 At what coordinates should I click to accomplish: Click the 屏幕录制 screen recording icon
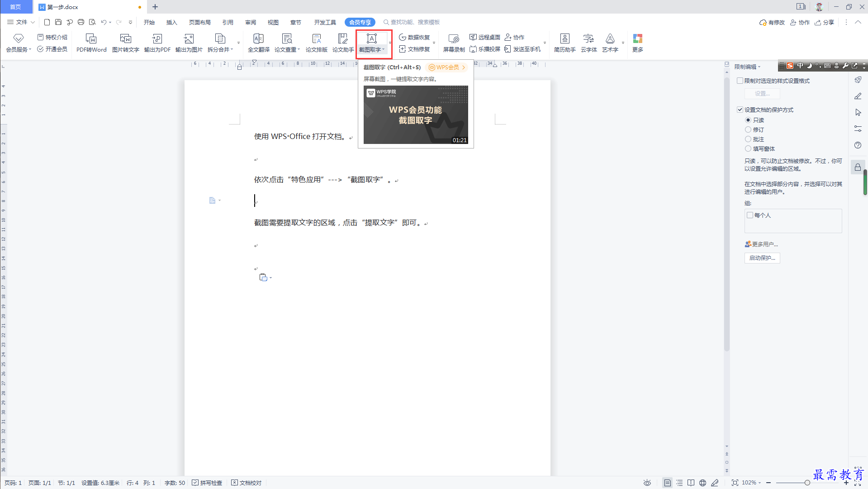[x=454, y=39]
